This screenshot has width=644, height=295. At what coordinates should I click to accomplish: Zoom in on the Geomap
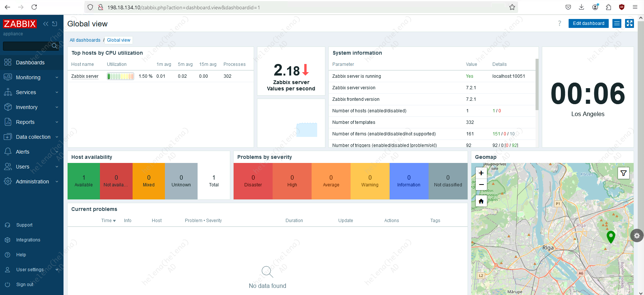coord(481,173)
